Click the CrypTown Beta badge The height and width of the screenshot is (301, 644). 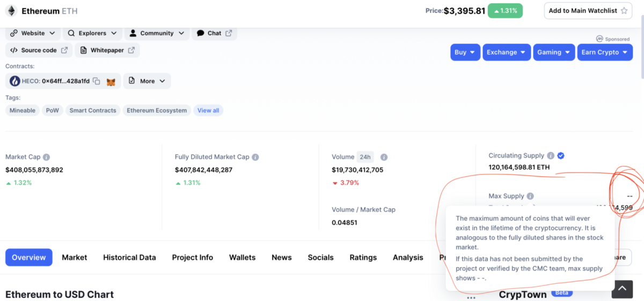tap(561, 293)
